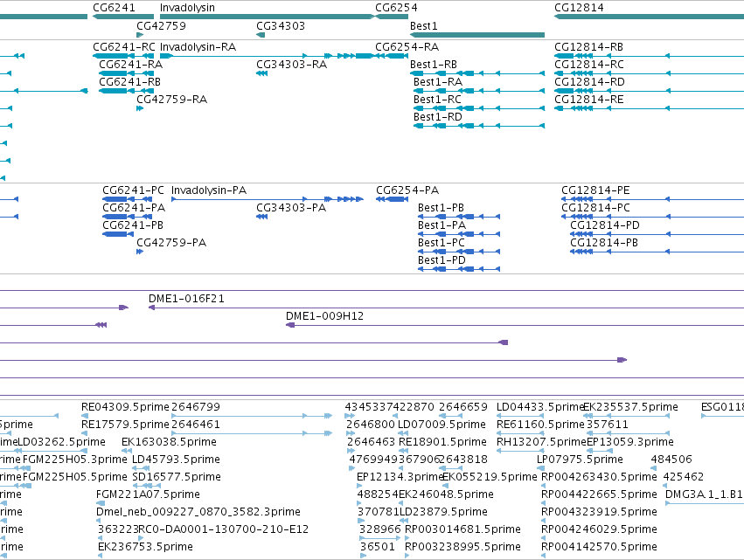Select EST RP004263430.5prime
Screen dimensions: 744x560
(599, 477)
